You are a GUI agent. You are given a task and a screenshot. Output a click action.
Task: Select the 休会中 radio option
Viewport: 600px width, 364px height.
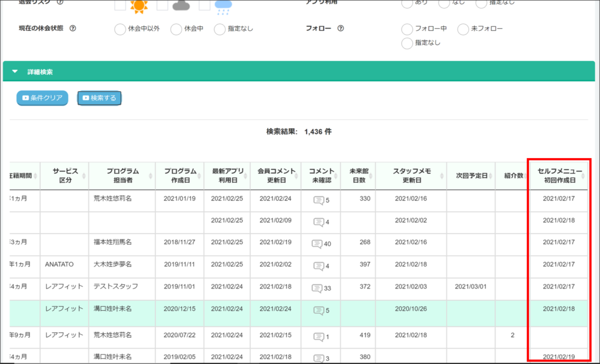[177, 29]
